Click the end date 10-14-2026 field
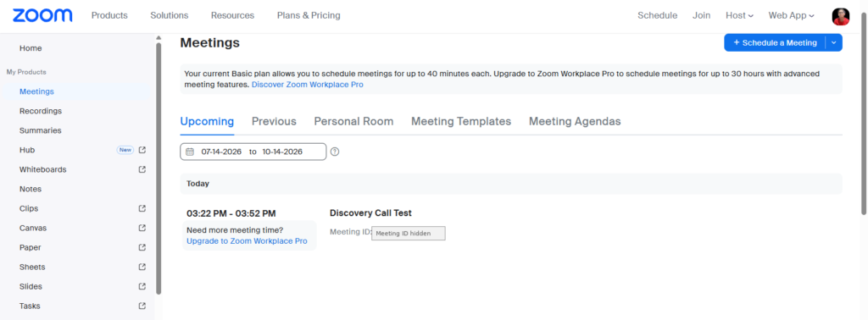This screenshot has height=320, width=868. tap(282, 152)
